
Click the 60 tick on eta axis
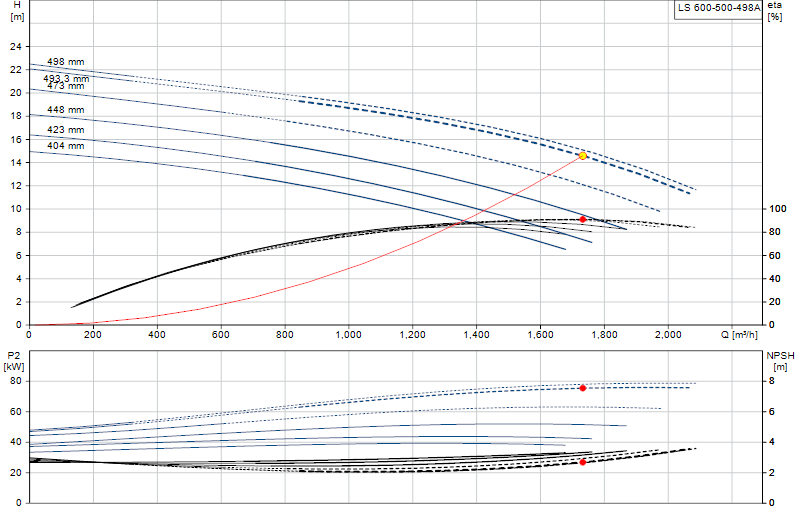click(x=774, y=255)
